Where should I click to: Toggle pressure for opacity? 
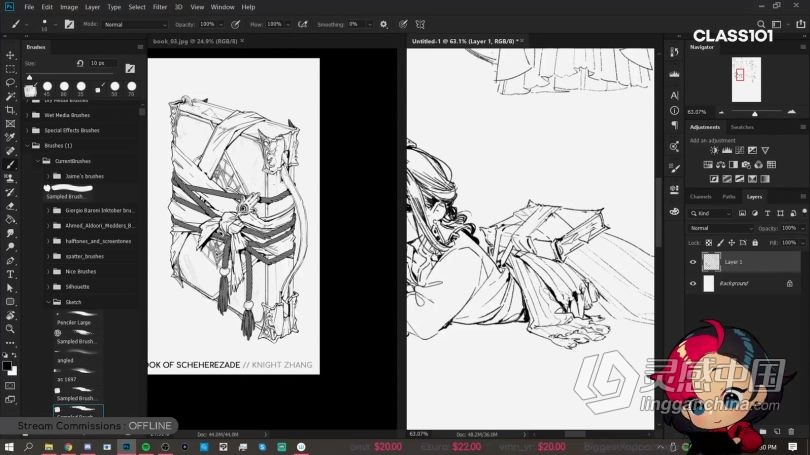[x=236, y=24]
